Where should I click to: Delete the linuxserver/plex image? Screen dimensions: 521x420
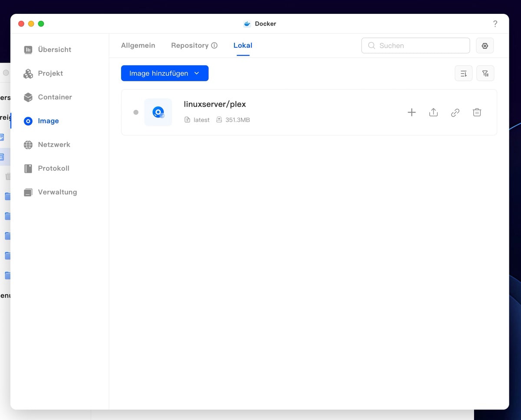click(x=477, y=112)
